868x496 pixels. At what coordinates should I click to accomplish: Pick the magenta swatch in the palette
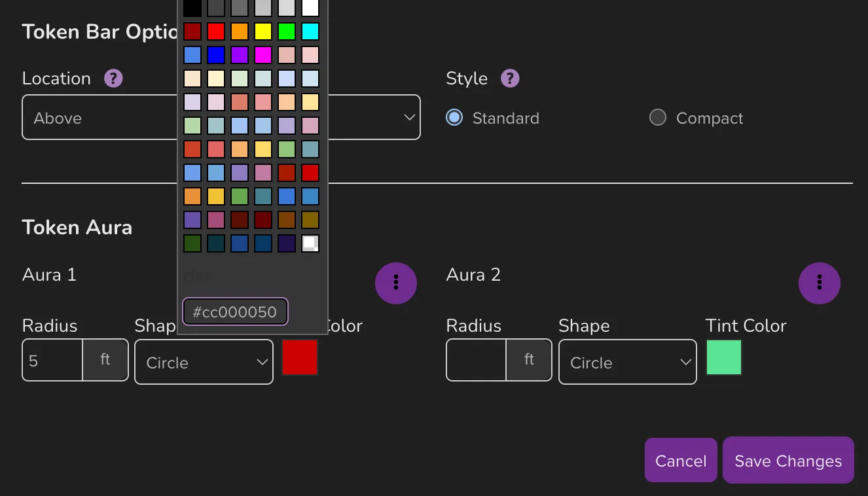(x=263, y=55)
